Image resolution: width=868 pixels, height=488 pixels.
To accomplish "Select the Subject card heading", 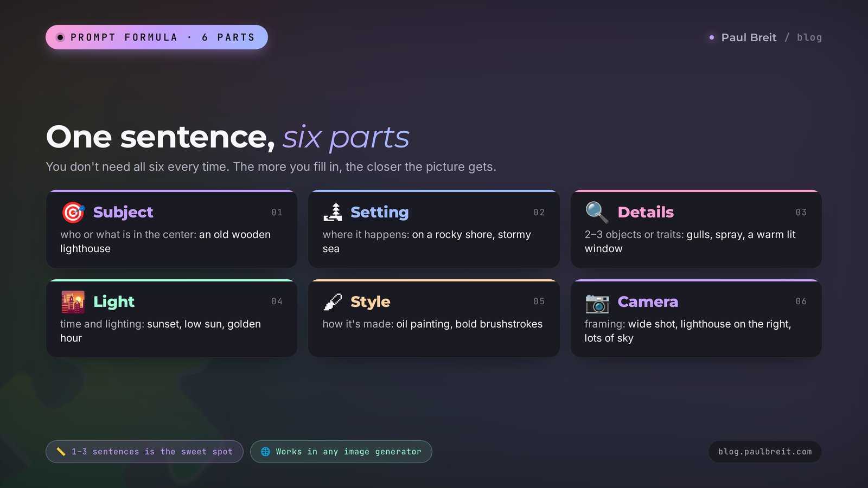I will (123, 212).
